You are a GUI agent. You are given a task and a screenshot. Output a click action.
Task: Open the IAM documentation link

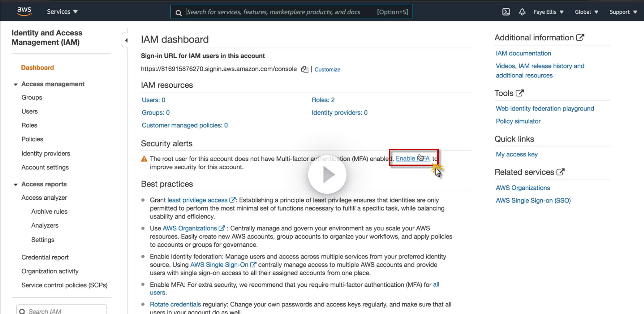(x=523, y=53)
